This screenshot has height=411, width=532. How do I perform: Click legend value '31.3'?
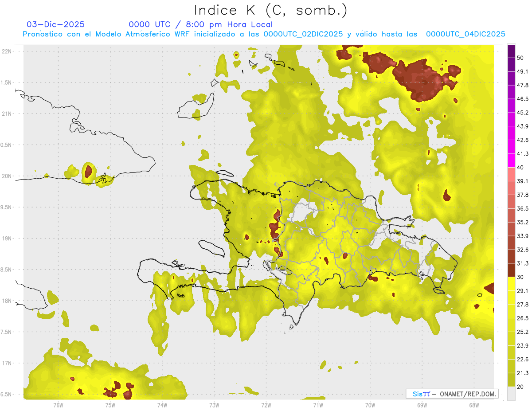click(x=522, y=263)
